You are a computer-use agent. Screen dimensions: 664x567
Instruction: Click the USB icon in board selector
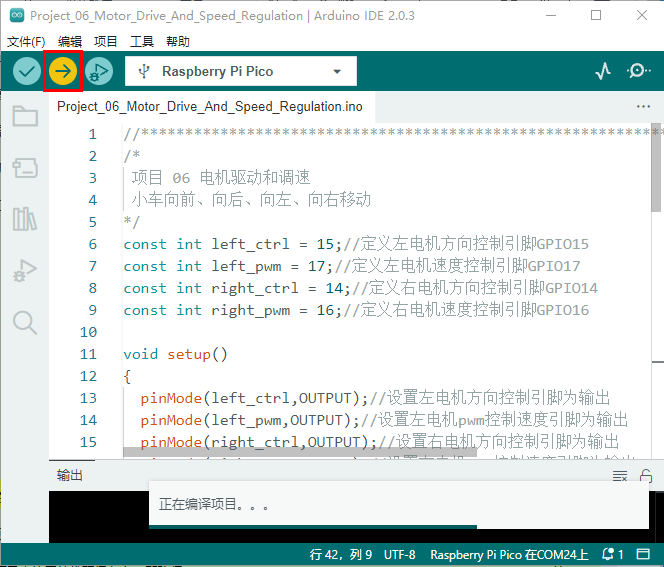144,71
